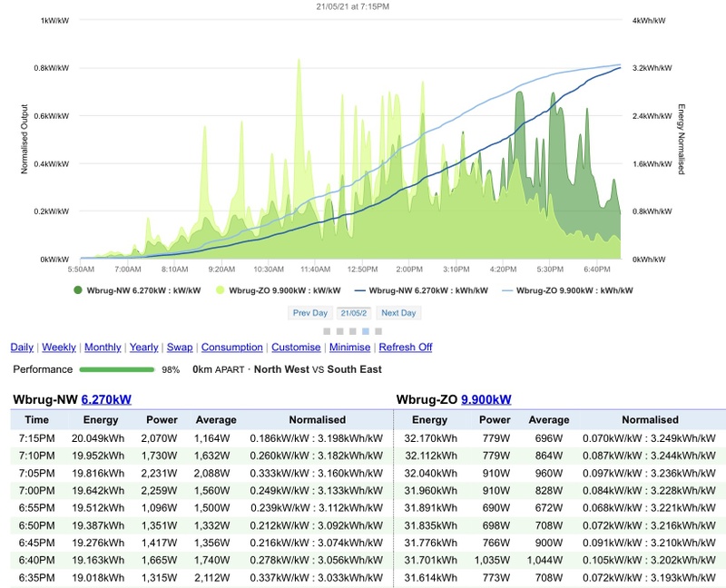
Task: Click the Normalised header under Wbrug-NW
Action: pyautogui.click(x=317, y=420)
